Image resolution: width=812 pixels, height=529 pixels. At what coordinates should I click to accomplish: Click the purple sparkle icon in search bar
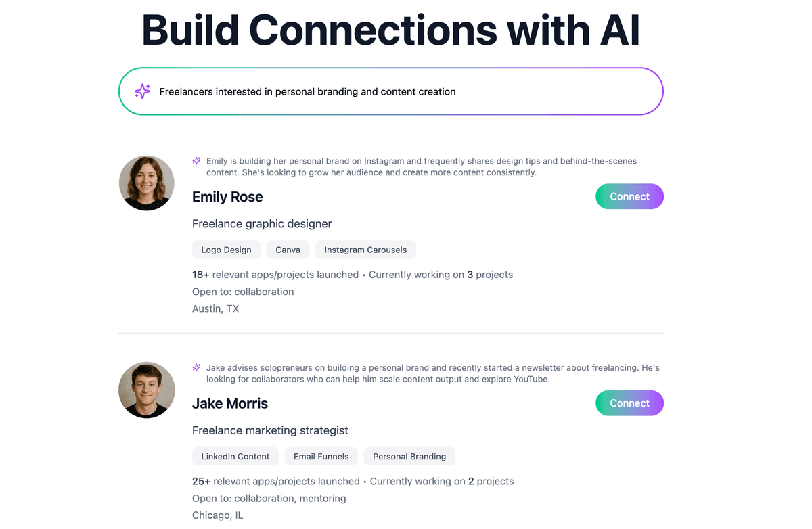[x=142, y=91]
